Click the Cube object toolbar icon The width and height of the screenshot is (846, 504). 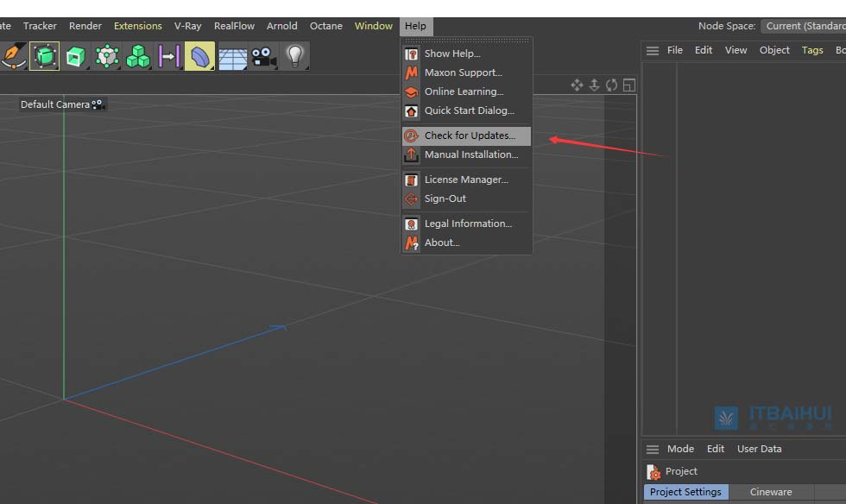[x=44, y=56]
